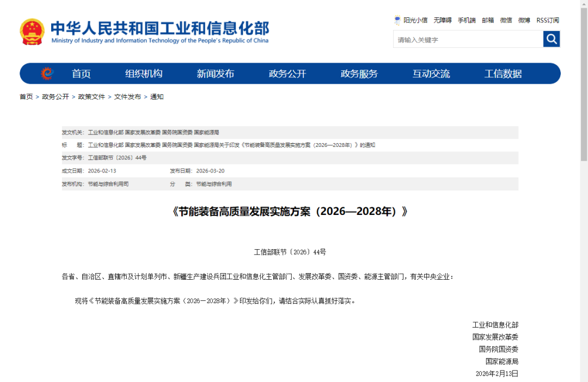Open the 手机端 mobile link

click(x=467, y=20)
